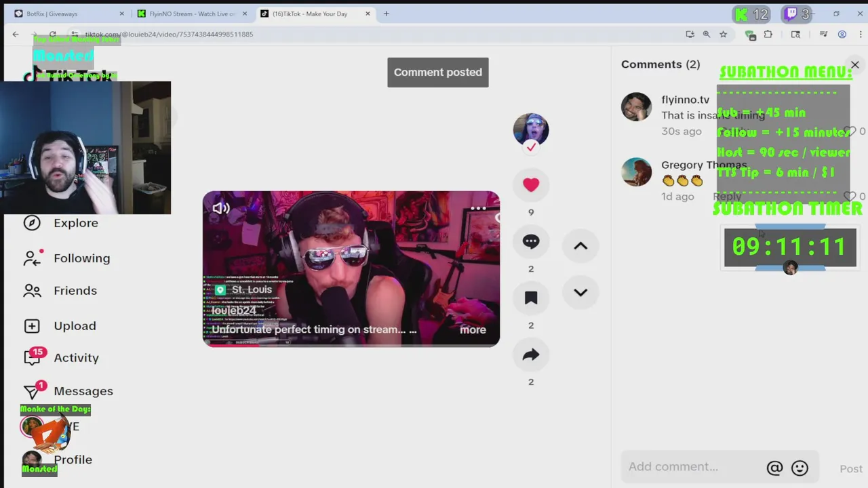The height and width of the screenshot is (488, 868).
Task: Click the Explore compass icon
Action: pyautogui.click(x=32, y=223)
